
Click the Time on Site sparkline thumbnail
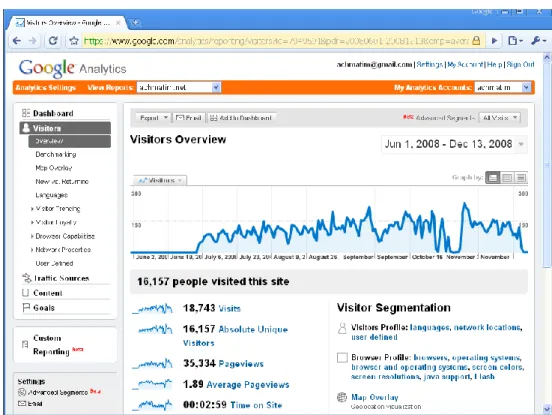[x=152, y=405]
